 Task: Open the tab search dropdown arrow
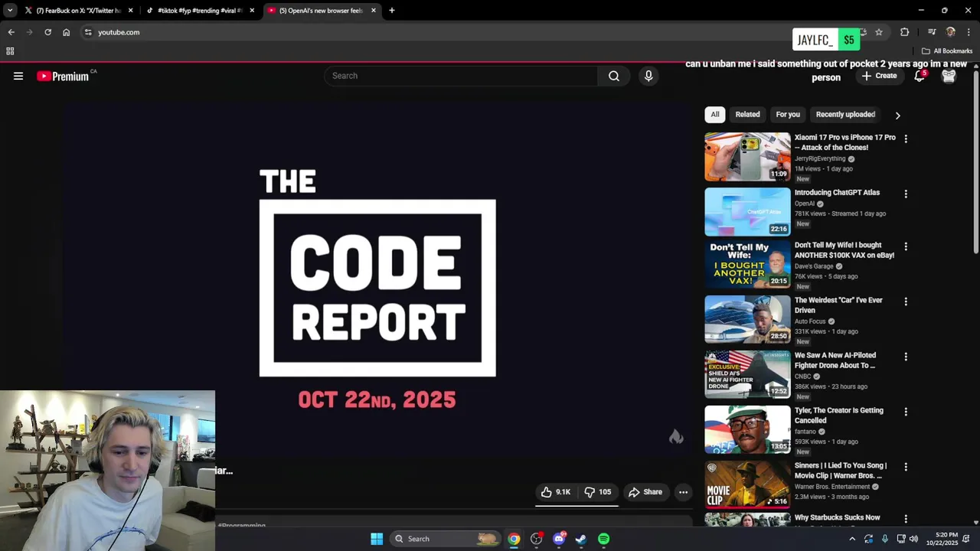coord(10,11)
